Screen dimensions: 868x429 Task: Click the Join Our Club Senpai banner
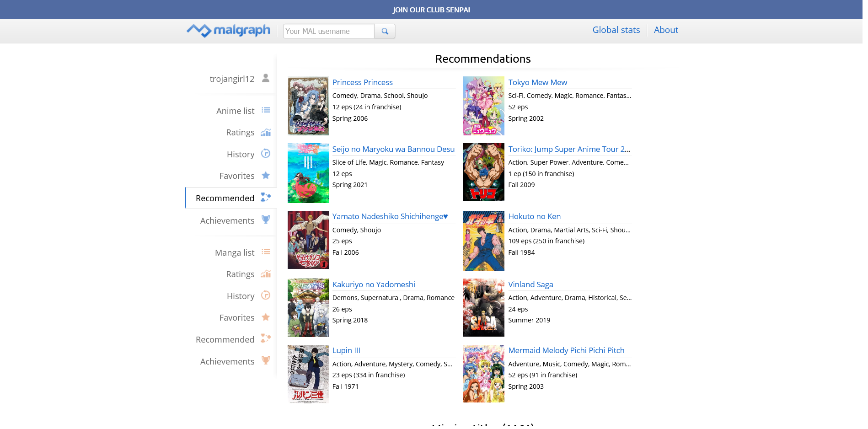(x=431, y=10)
